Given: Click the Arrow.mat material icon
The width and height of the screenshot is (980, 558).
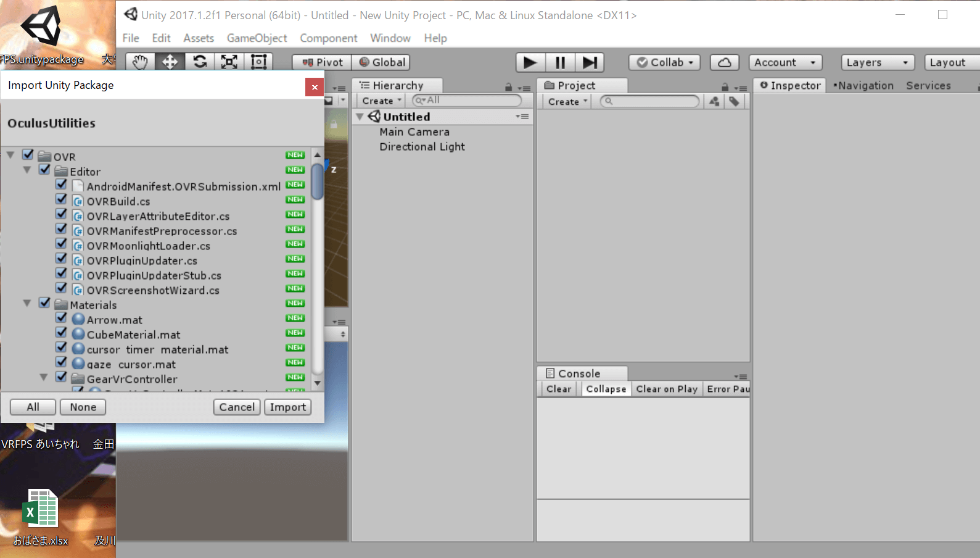Looking at the screenshot, I should pos(78,319).
